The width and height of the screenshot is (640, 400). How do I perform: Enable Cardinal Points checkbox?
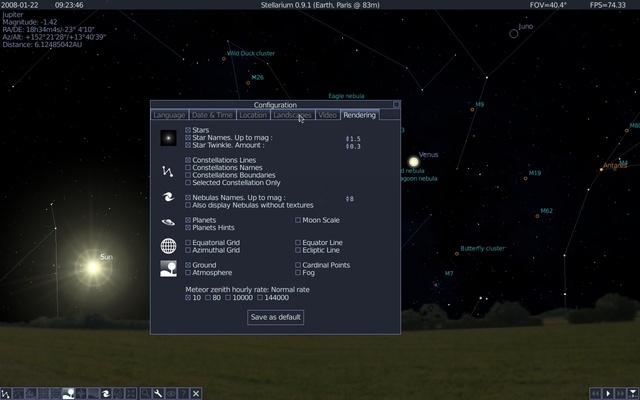[x=298, y=265]
